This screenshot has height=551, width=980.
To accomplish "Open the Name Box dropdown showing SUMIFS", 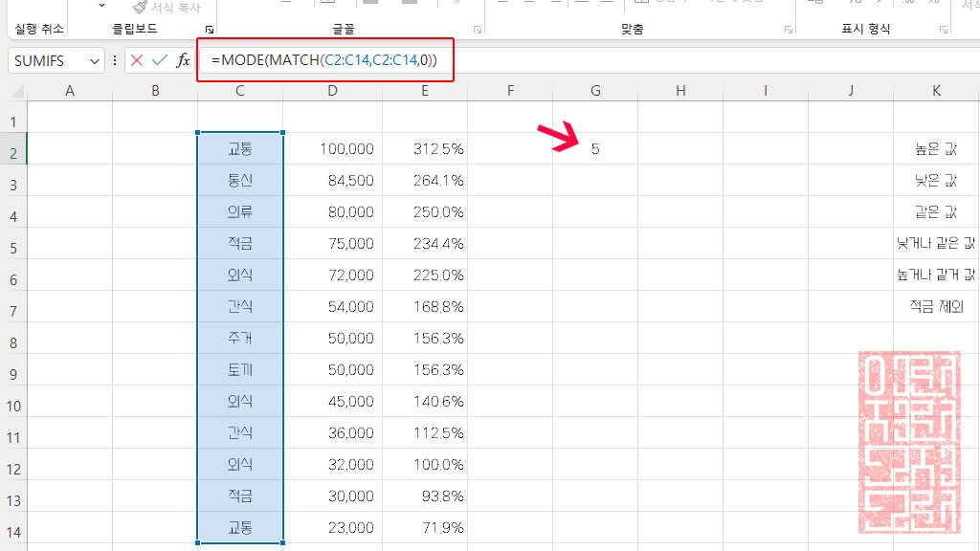I will point(94,59).
